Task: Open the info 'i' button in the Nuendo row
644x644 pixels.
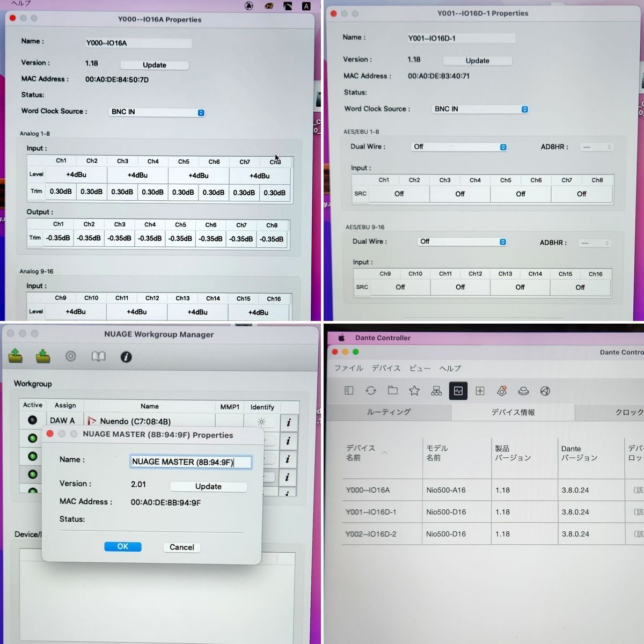Action: (x=289, y=422)
